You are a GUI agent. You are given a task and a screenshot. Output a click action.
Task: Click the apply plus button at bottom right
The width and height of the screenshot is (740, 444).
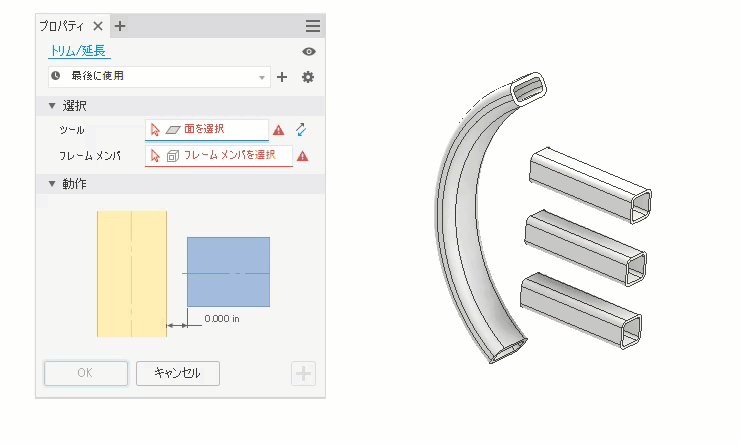[x=303, y=374]
